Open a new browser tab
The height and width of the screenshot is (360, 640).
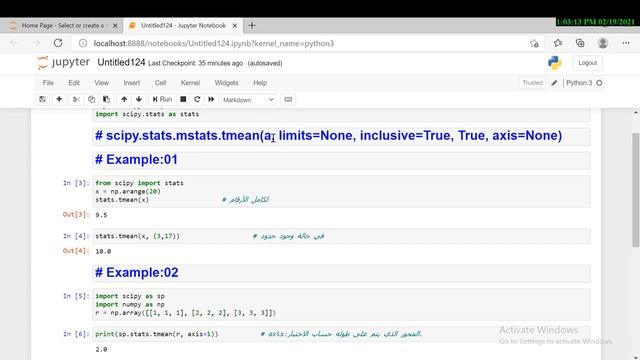coord(252,25)
